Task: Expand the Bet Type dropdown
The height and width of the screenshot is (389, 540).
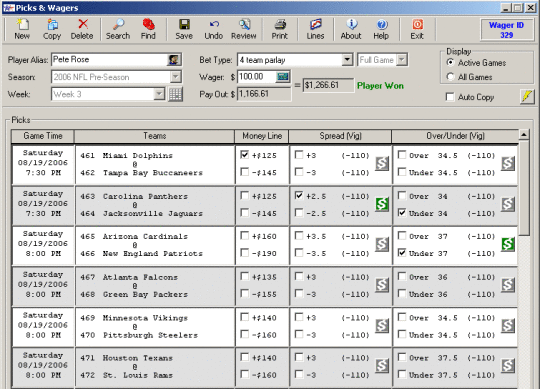Action: [347, 60]
